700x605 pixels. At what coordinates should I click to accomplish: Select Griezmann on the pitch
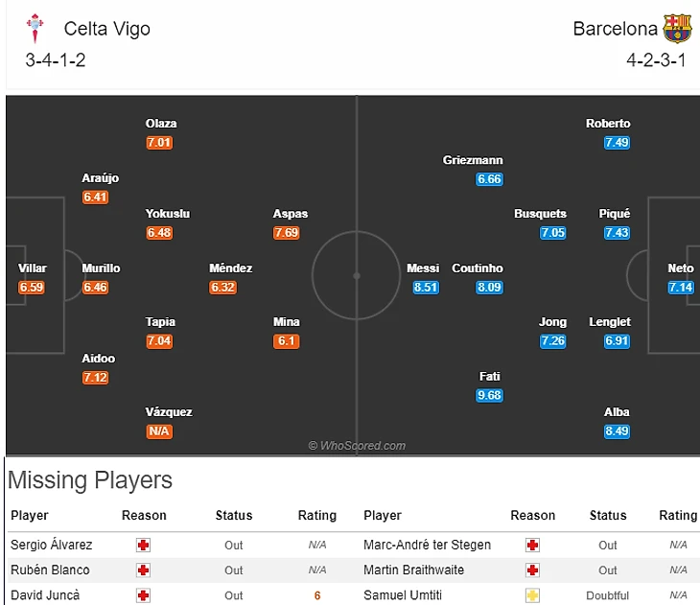(x=473, y=160)
